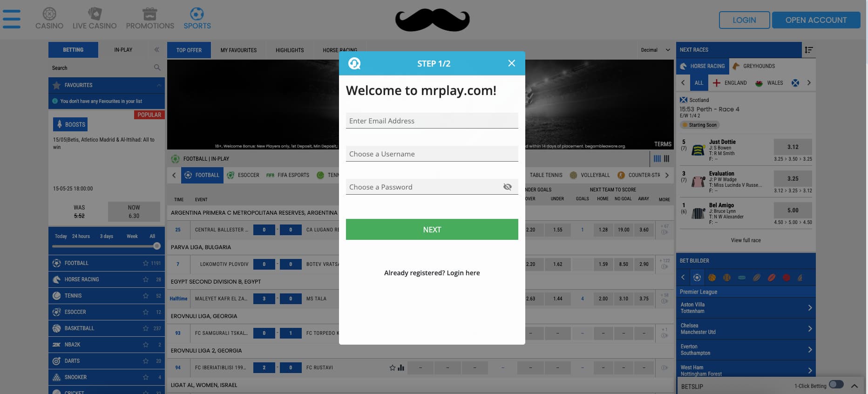The image size is (868, 394).
Task: Open the Chelsea Manchester Utd bet builder
Action: (746, 329)
